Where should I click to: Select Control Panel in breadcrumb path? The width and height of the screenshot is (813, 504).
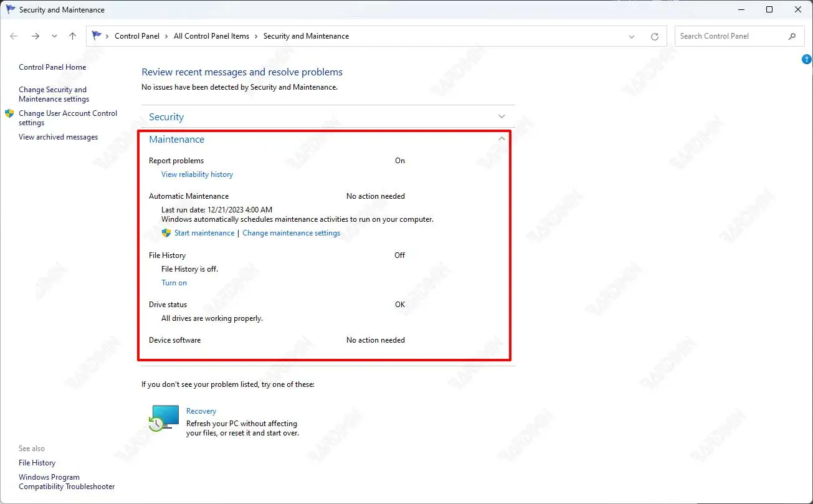tap(137, 36)
